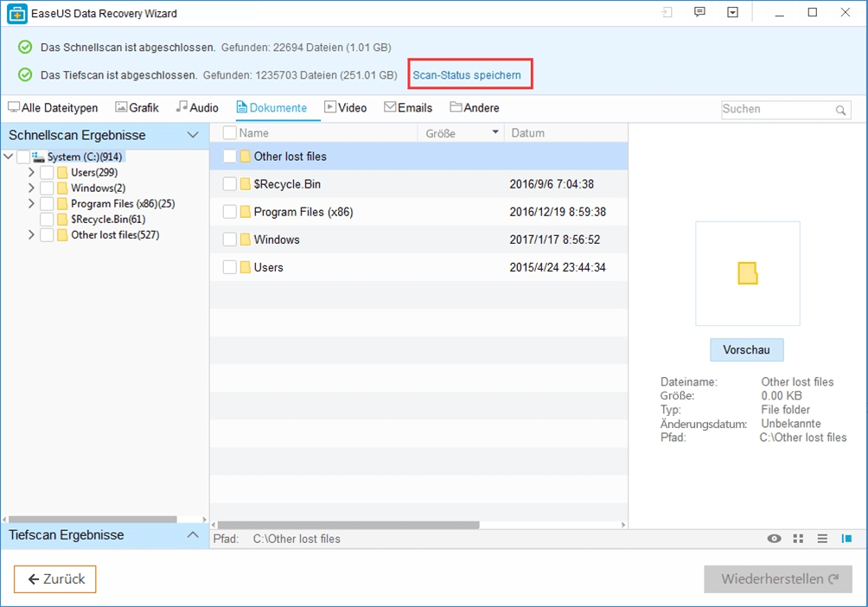This screenshot has height=607, width=868.
Task: Click the $Recycle.Bin folder icon in list
Action: point(246,184)
